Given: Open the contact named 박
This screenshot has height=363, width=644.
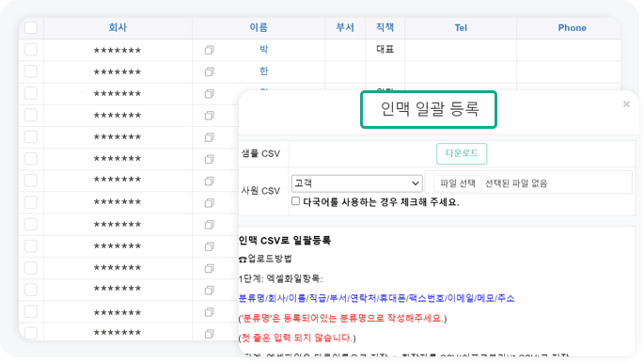Looking at the screenshot, I should 263,49.
